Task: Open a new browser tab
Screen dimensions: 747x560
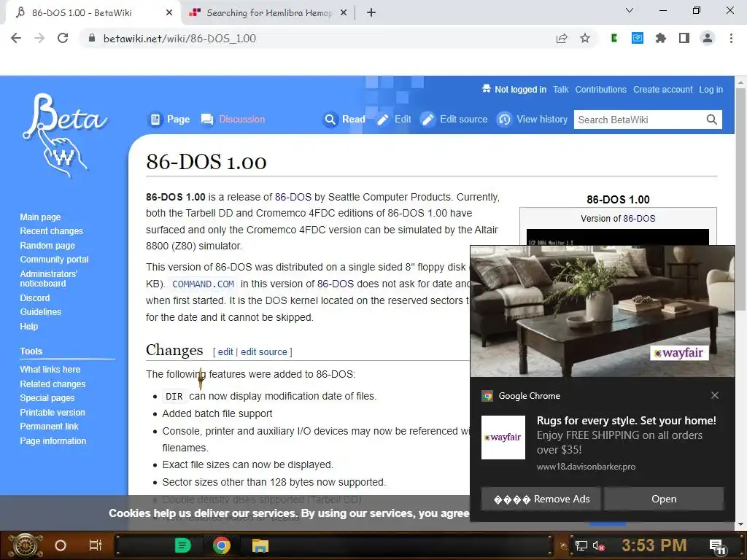Action: [x=371, y=13]
